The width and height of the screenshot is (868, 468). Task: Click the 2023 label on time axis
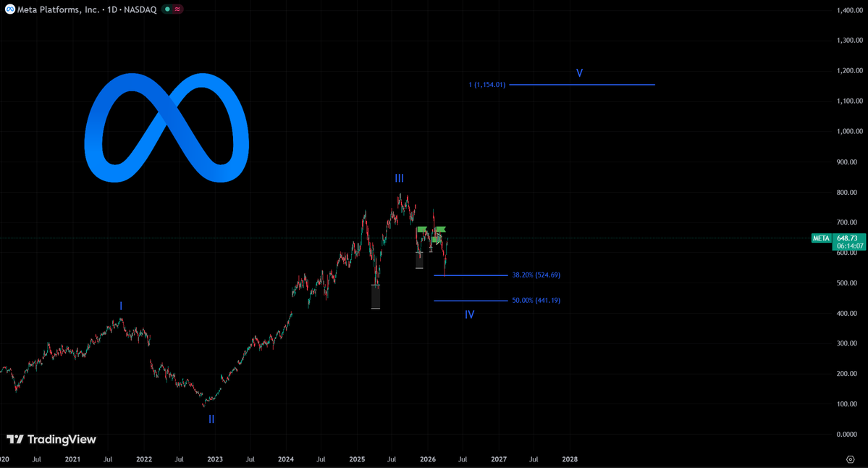point(215,459)
